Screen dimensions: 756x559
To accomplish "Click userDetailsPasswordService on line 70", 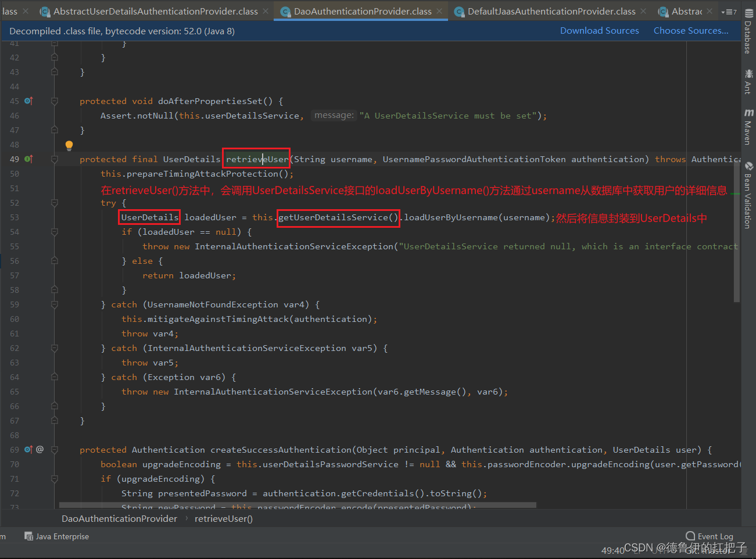I will click(x=331, y=464).
